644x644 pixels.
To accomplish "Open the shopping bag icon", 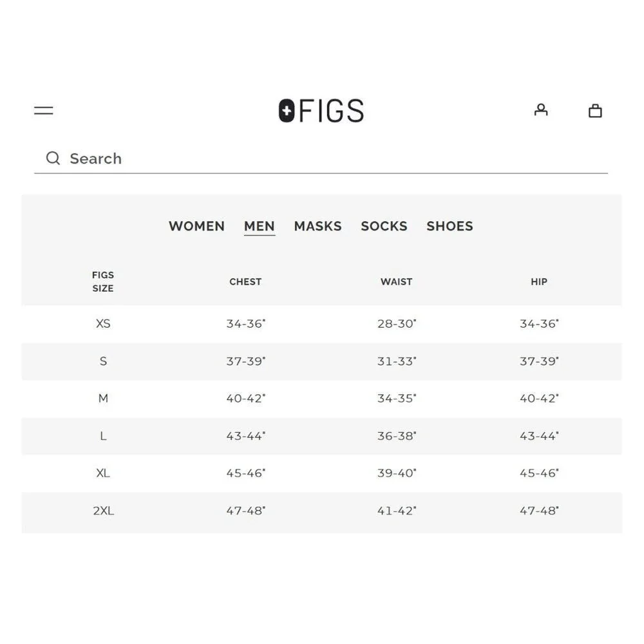I will pos(595,111).
